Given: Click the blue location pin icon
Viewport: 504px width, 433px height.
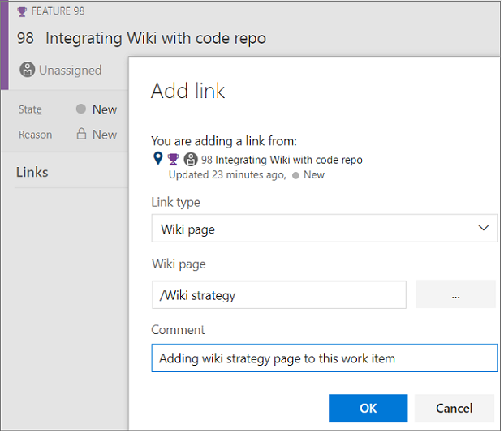Looking at the screenshot, I should click(x=157, y=158).
